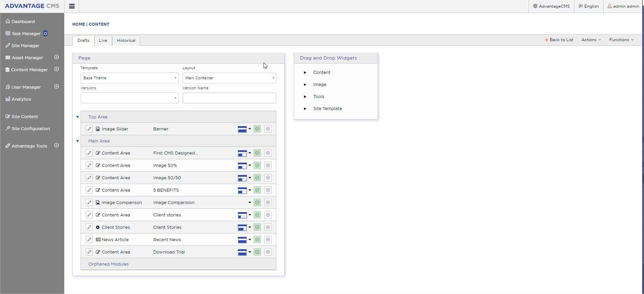Click Back to List link

(559, 40)
